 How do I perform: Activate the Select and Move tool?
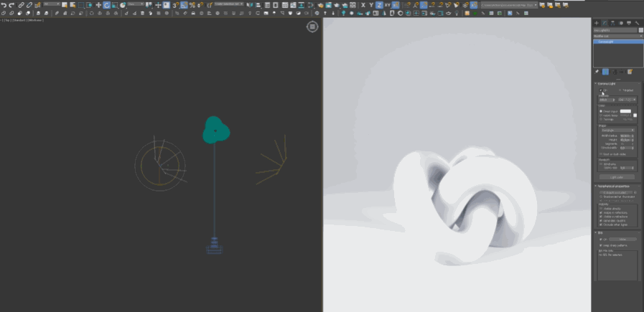pos(98,5)
